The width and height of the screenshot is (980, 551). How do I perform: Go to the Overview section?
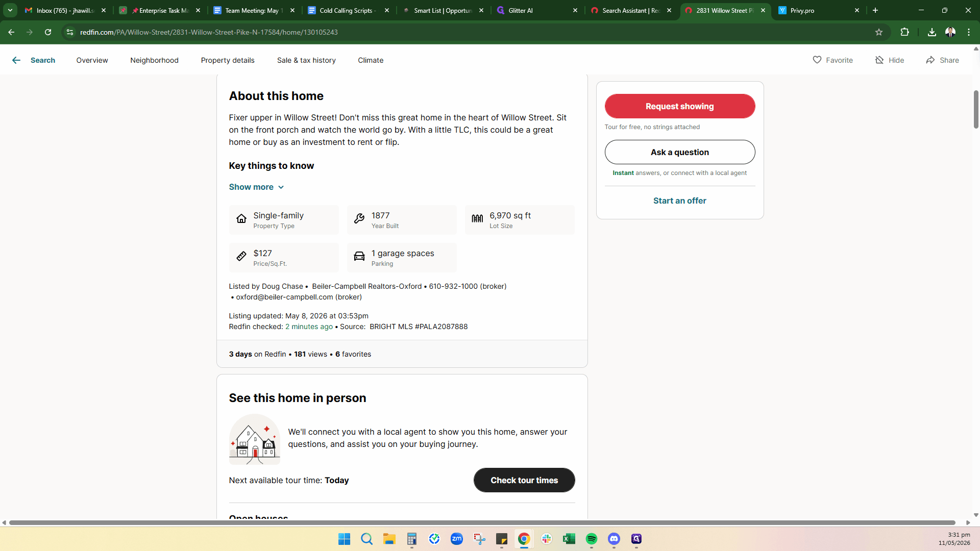pyautogui.click(x=92, y=60)
